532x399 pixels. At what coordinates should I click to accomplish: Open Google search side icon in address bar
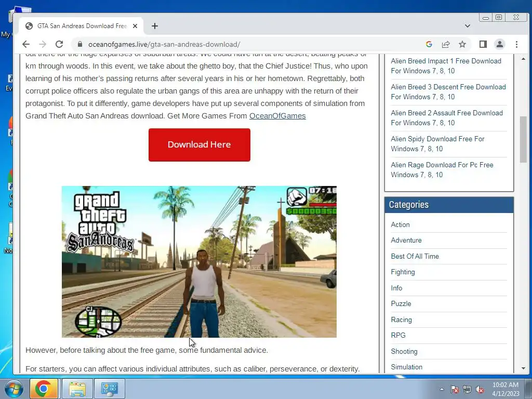pyautogui.click(x=429, y=44)
